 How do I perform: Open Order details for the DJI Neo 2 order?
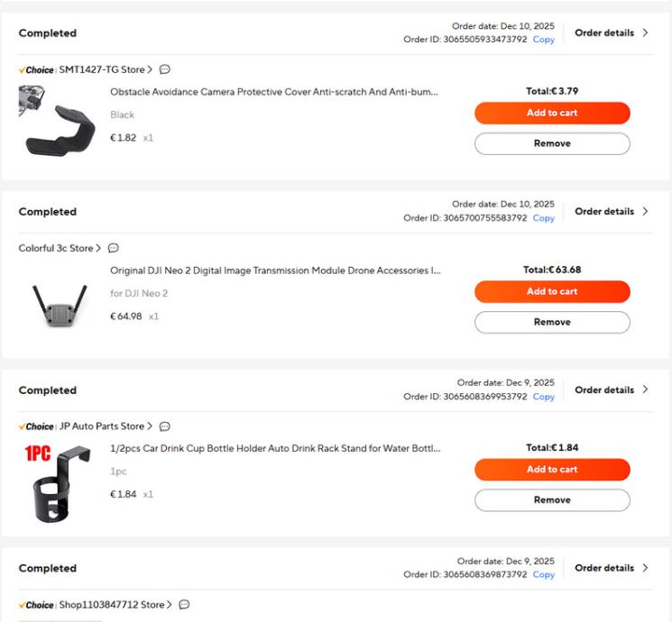click(611, 211)
